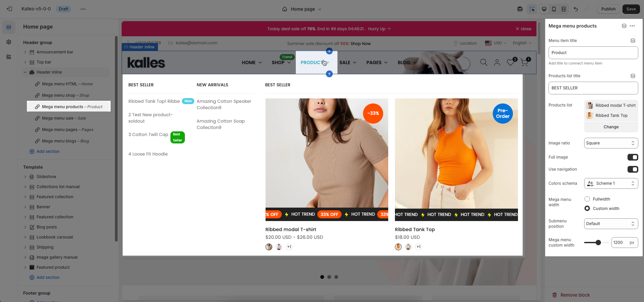Viewport: 644px width, 302px height.
Task: Open the block ellipsis menu in settings panel
Action: pyautogui.click(x=632, y=26)
